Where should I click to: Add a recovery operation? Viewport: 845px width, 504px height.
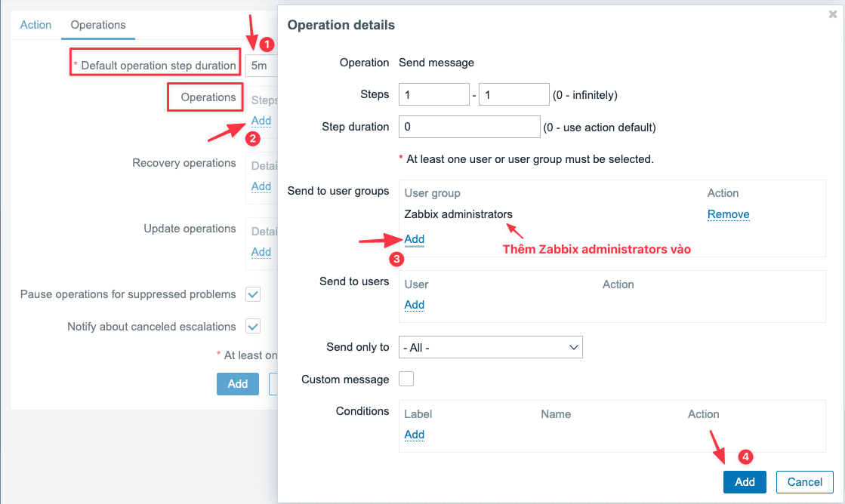[261, 186]
